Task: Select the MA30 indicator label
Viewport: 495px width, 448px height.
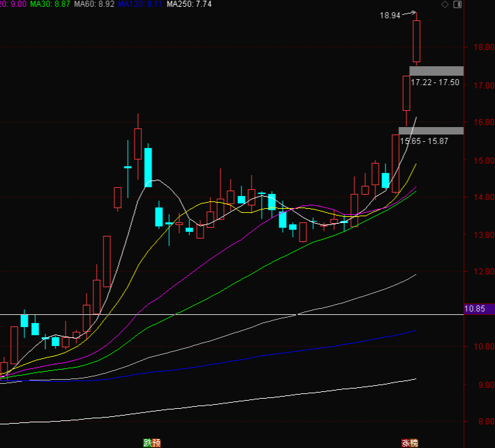Action: coord(50,4)
